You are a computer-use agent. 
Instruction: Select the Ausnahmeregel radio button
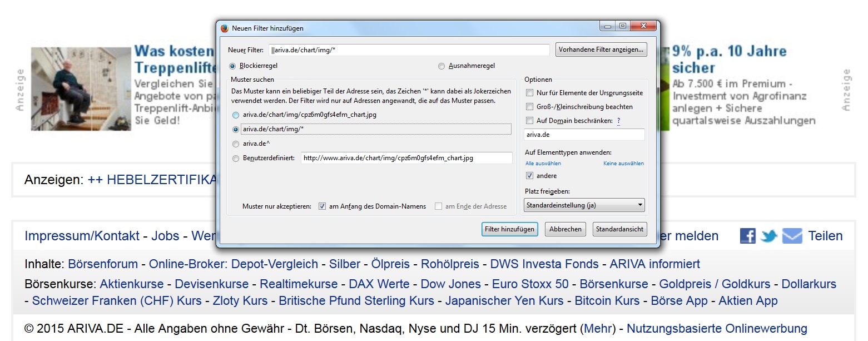click(442, 66)
